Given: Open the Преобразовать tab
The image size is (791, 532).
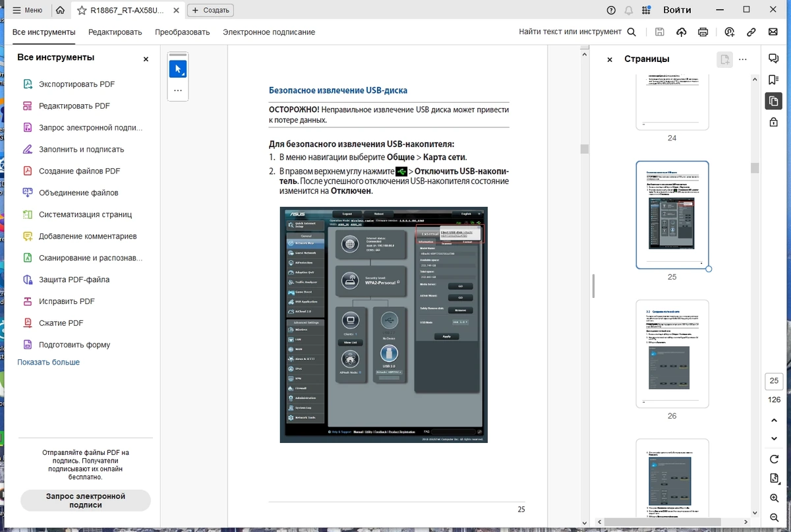Looking at the screenshot, I should point(183,32).
